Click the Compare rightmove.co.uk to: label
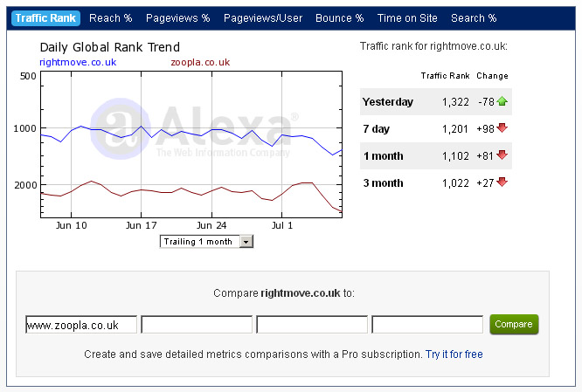Image resolution: width=582 pixels, height=392 pixels. point(284,293)
